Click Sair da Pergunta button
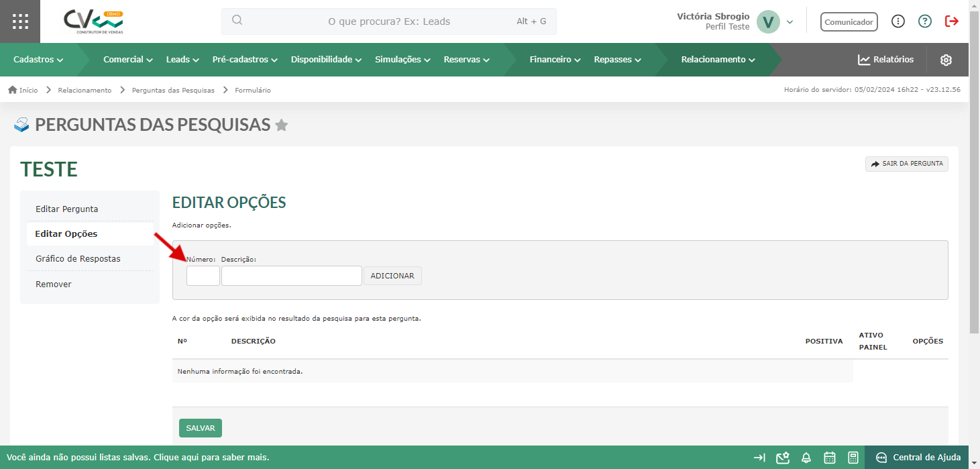 tap(907, 164)
